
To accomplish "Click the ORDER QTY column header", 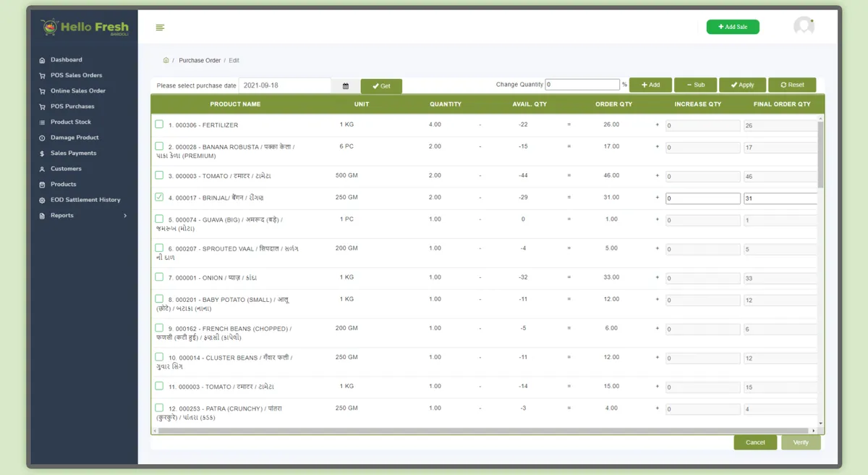I will click(613, 104).
